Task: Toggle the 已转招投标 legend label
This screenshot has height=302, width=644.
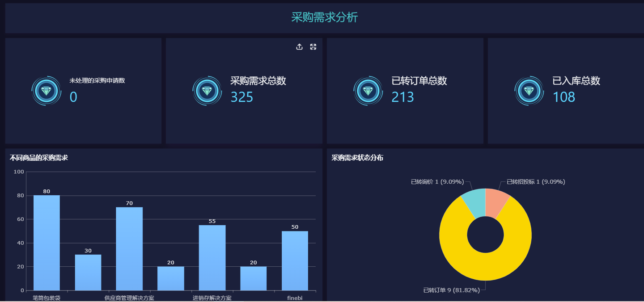Action: point(535,181)
